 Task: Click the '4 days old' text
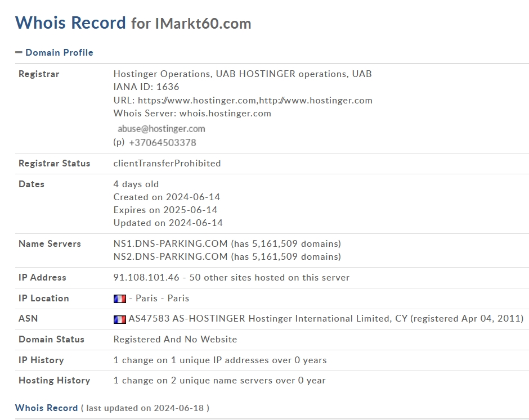point(136,184)
